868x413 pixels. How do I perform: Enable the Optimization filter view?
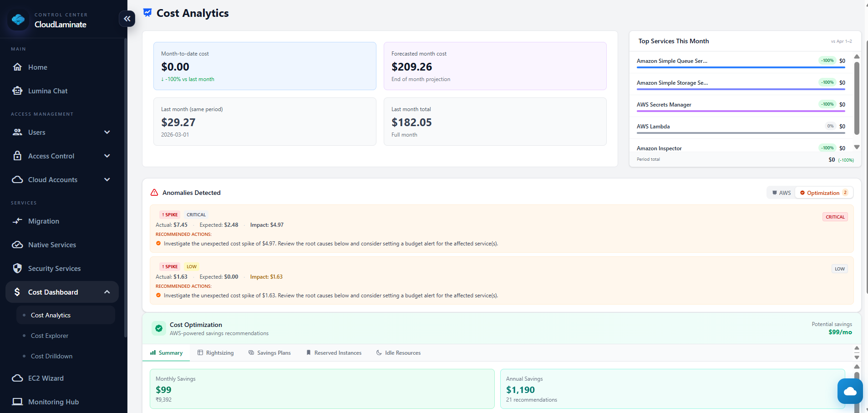pos(823,193)
